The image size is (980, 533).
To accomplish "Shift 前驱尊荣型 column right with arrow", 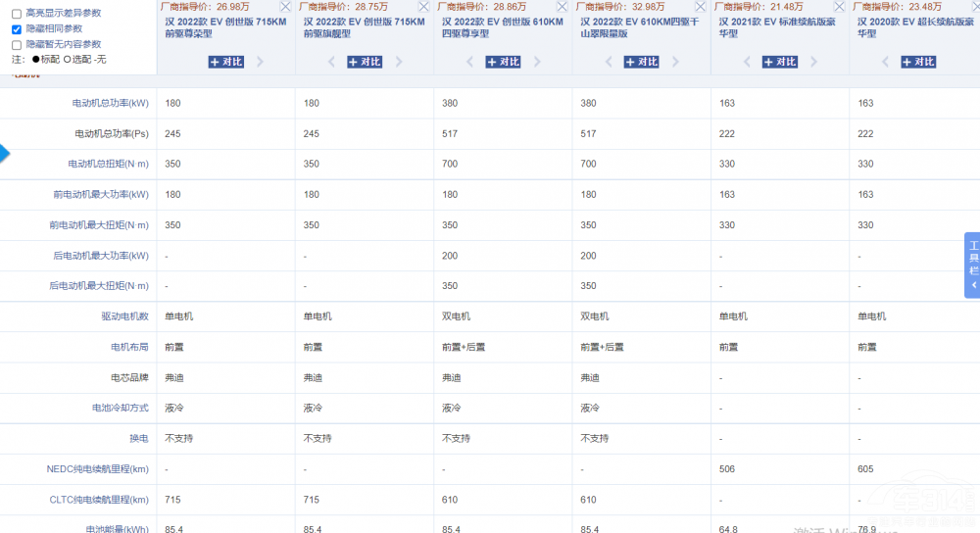I will [260, 62].
